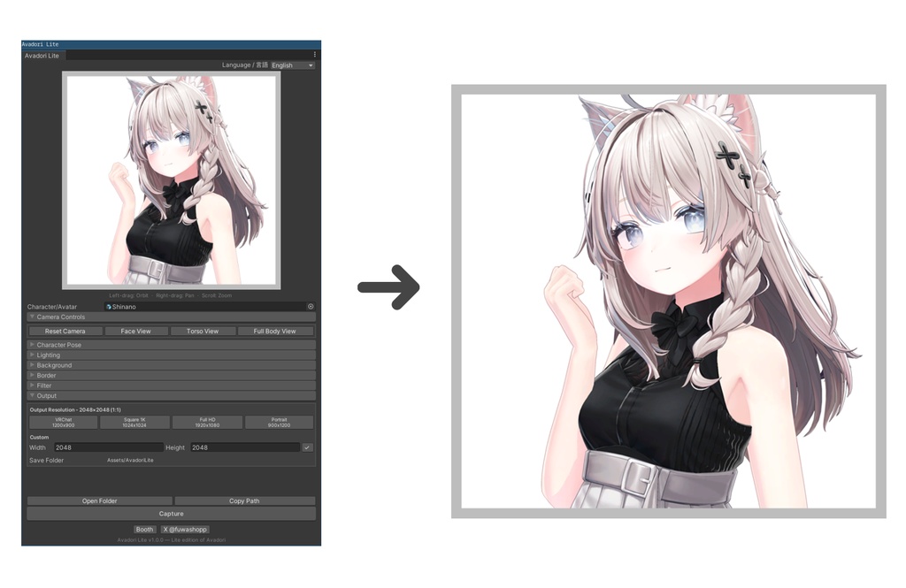Open the Character/Avatar object picker circle icon
Viewport: 906px width, 588px height.
(x=311, y=307)
